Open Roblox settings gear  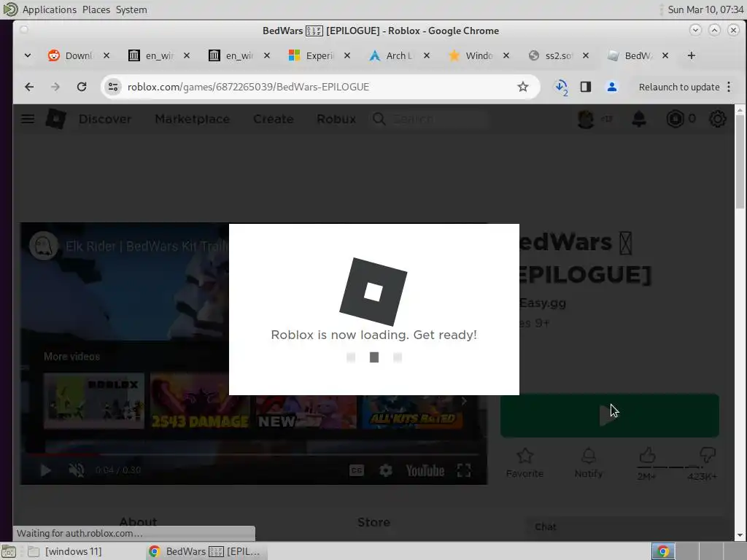click(718, 119)
